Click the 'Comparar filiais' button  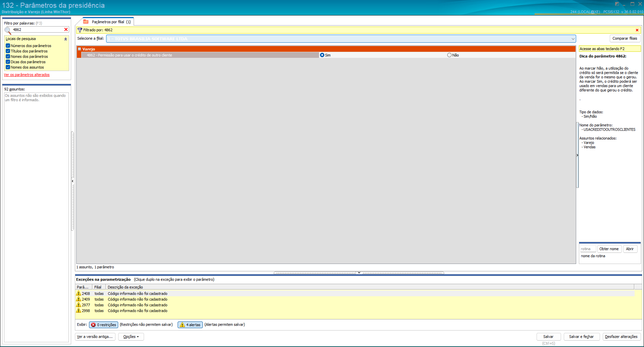[x=625, y=38]
